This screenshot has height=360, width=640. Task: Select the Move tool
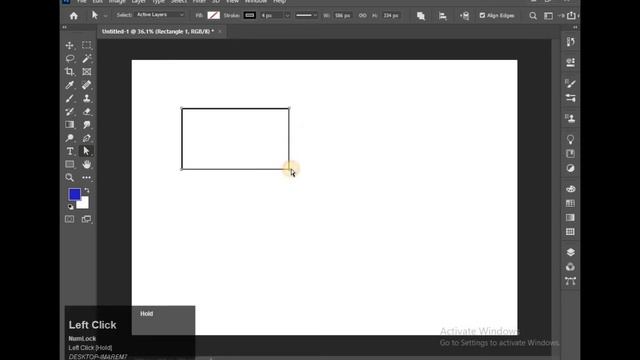70,45
